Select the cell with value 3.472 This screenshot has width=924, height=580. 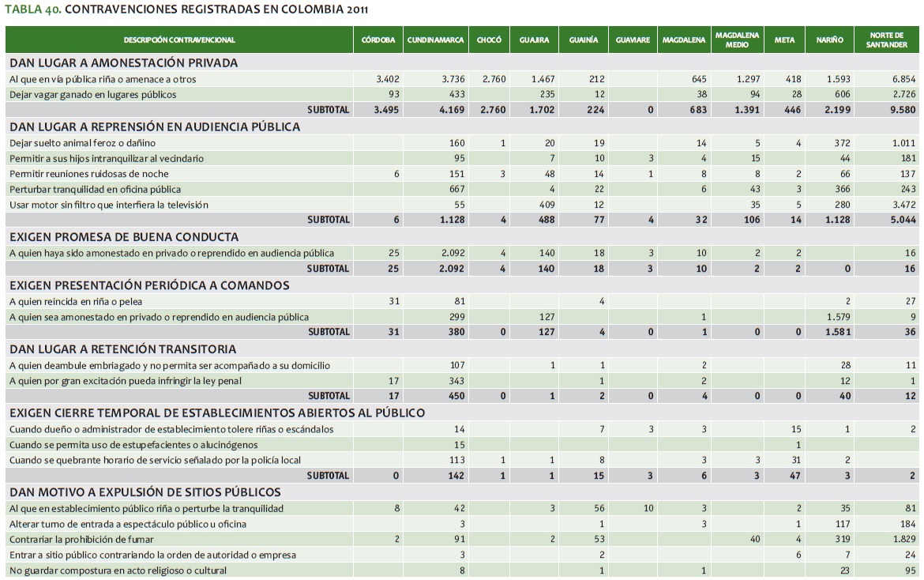coord(903,205)
